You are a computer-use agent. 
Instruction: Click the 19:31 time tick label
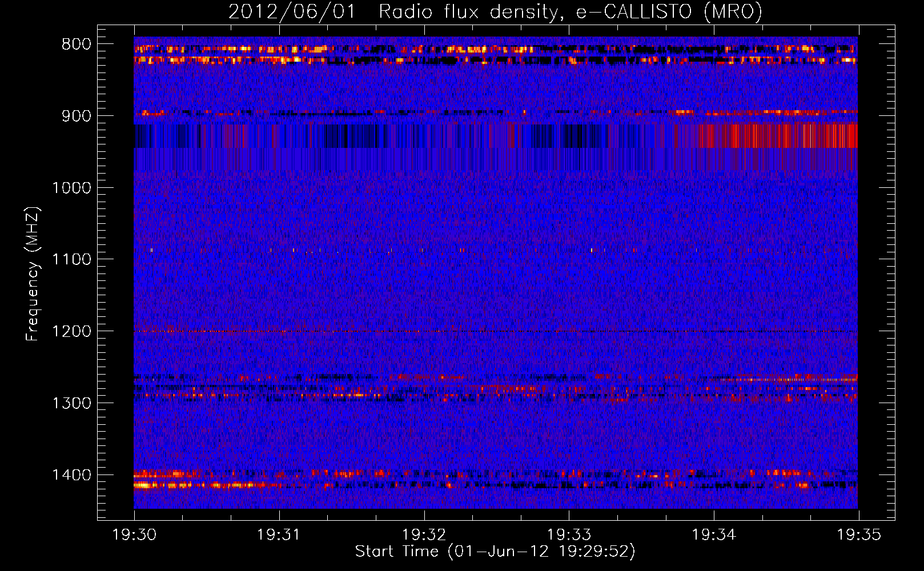tap(279, 535)
